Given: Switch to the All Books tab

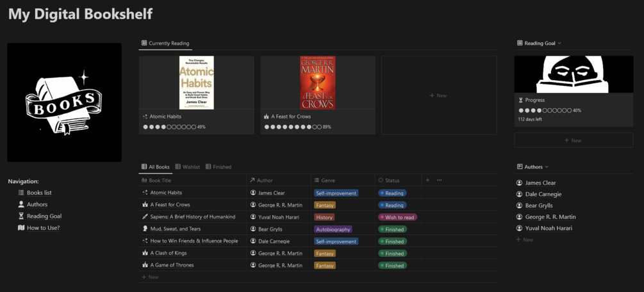Looking at the screenshot, I should [x=155, y=166].
